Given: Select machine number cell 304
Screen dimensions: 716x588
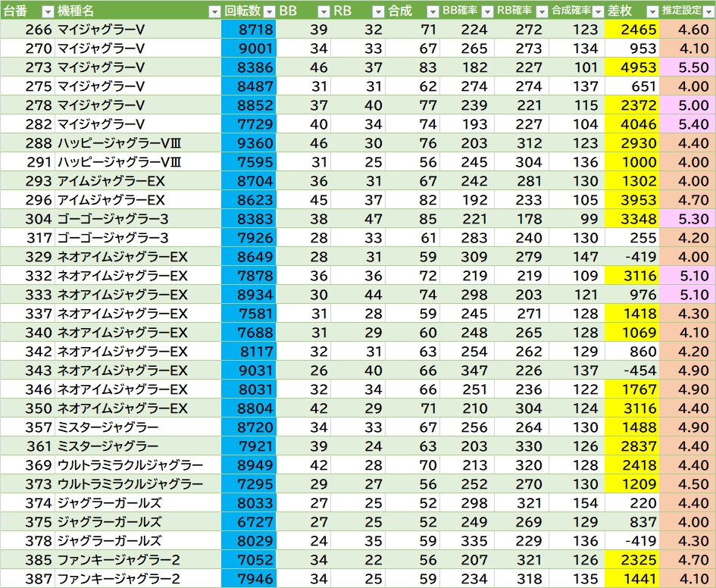Looking at the screenshot, I should (27, 219).
